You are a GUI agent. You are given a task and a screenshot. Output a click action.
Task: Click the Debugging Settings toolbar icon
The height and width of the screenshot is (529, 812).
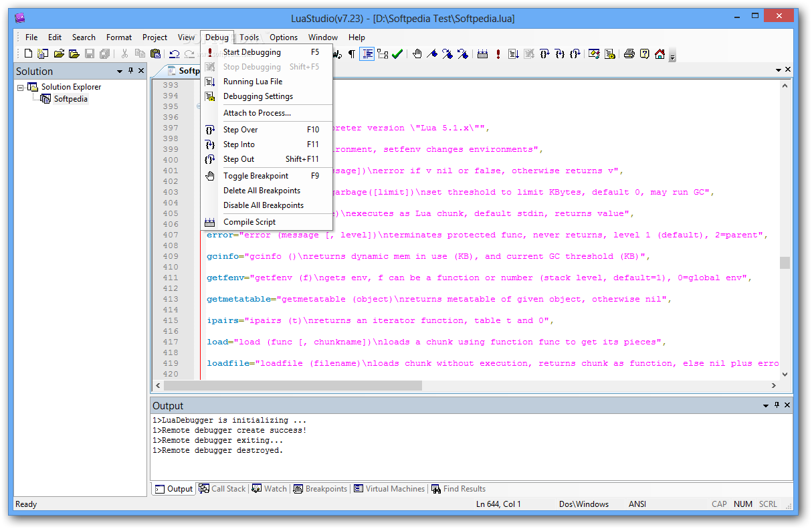pos(609,54)
